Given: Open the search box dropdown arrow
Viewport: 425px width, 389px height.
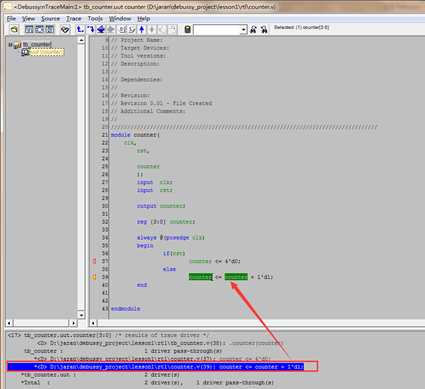Looking at the screenshot, I should coord(244,30).
